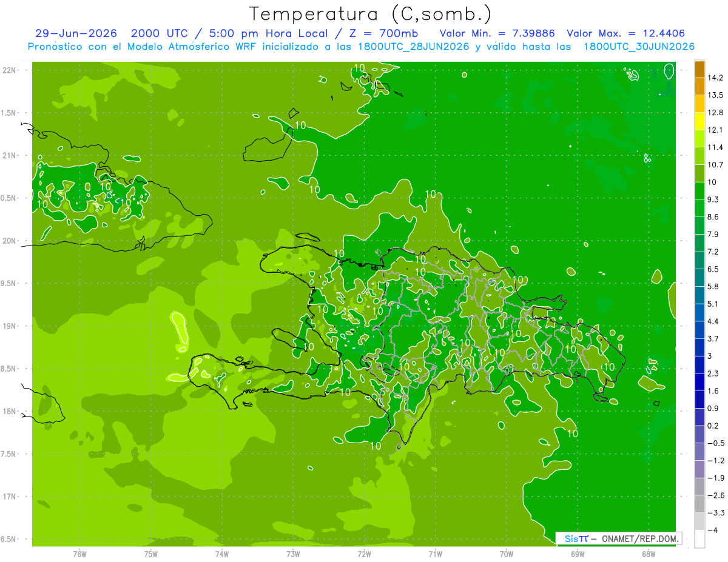The height and width of the screenshot is (562, 728).
Task: Click the 10.7 colorbar label
Action: (x=715, y=165)
